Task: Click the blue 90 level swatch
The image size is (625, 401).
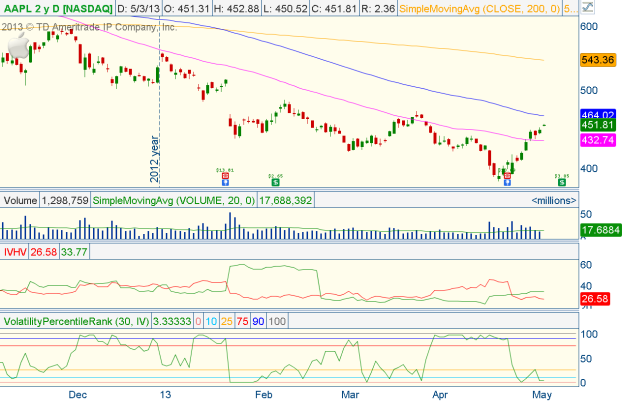Action: pos(261,321)
